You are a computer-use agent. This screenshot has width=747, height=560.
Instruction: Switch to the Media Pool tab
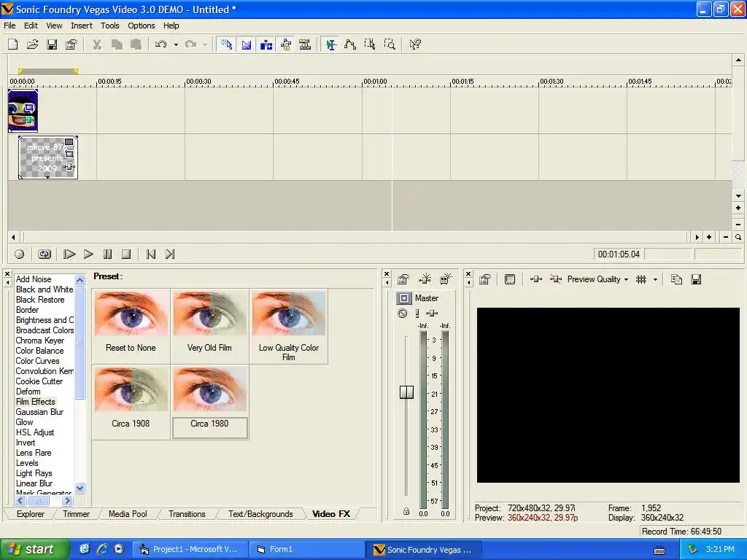[128, 514]
